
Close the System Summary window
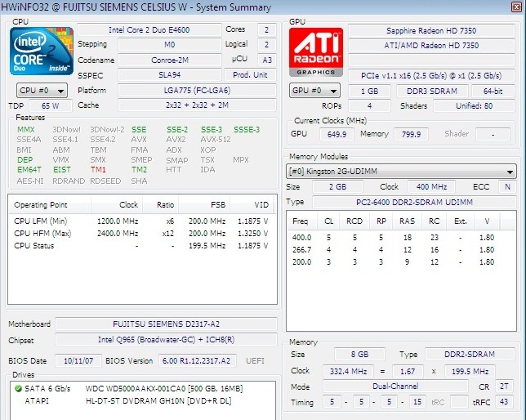click(516, 7)
